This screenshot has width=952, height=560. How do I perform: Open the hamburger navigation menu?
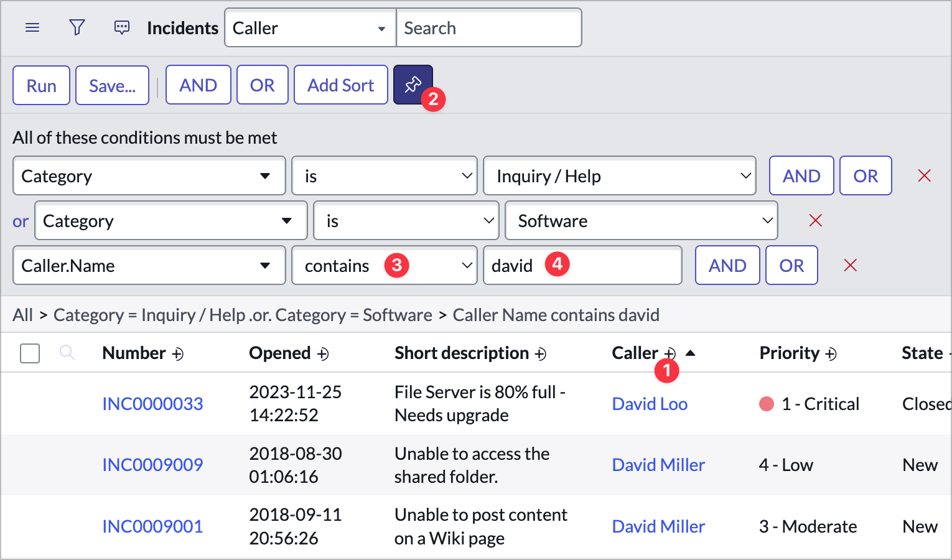(x=32, y=27)
